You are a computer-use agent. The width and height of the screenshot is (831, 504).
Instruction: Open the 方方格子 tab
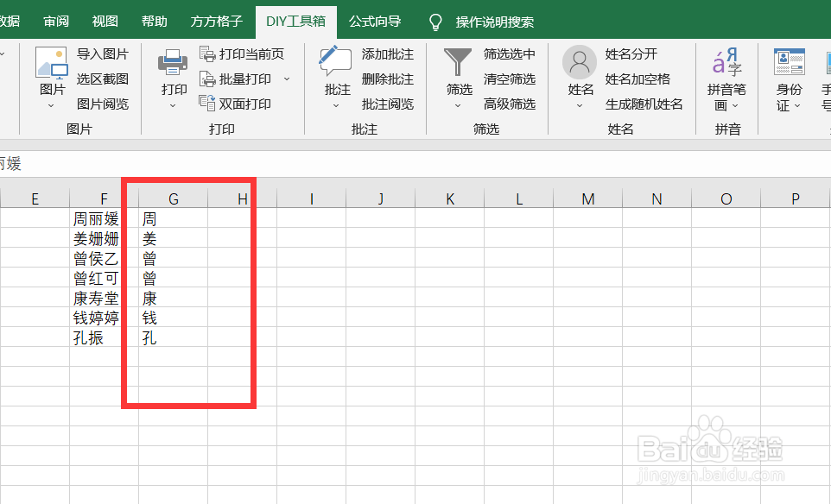(x=216, y=22)
